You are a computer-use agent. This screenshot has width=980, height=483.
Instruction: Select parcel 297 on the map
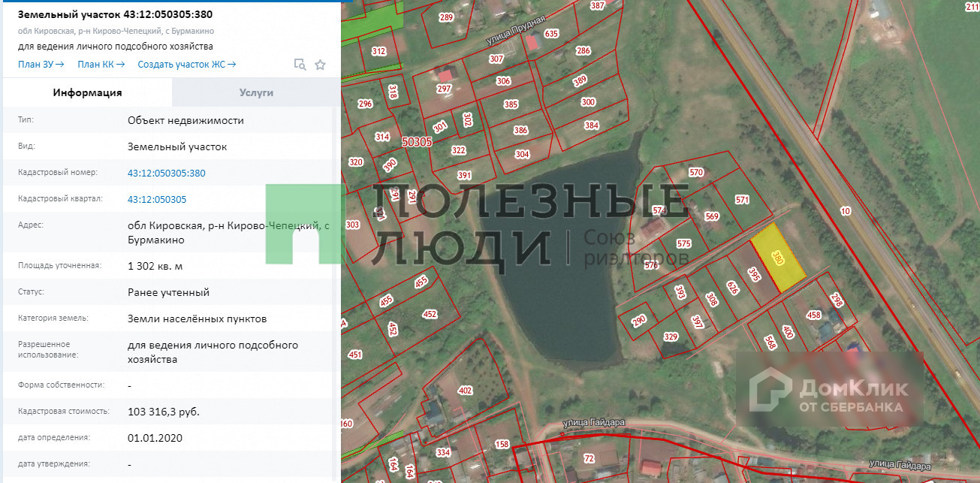(444, 89)
